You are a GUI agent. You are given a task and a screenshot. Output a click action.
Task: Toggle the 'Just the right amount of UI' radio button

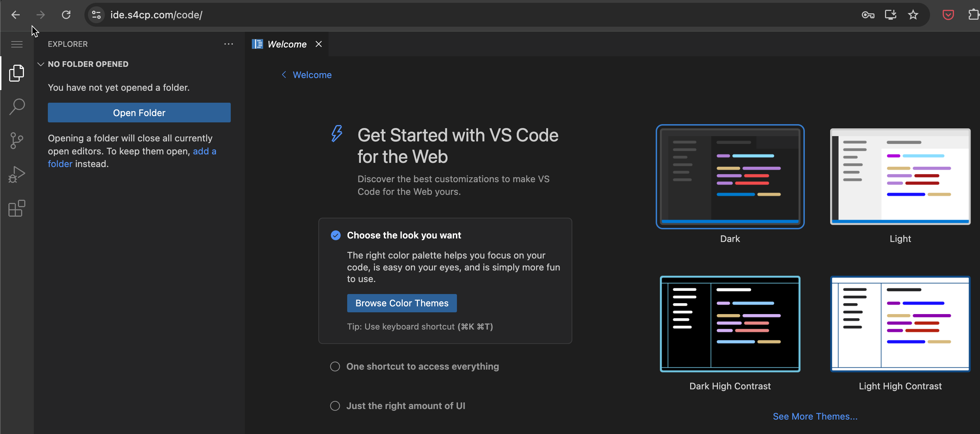(335, 406)
